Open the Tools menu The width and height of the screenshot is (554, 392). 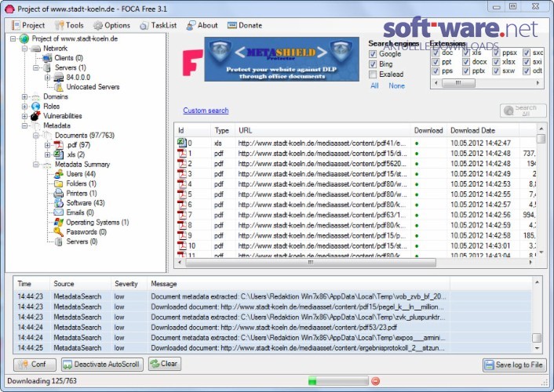click(x=69, y=25)
